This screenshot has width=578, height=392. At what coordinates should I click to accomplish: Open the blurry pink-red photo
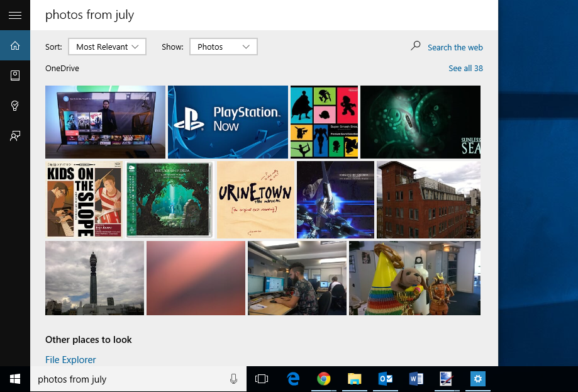[x=196, y=278]
